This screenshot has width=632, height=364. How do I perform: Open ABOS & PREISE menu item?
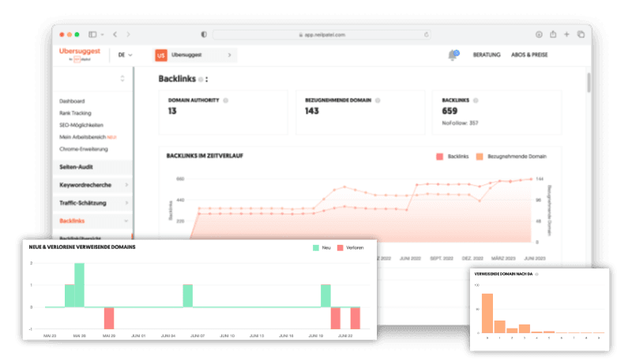529,54
